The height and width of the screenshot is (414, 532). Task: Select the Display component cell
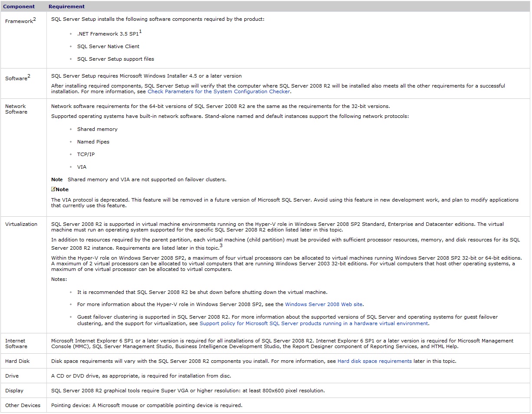[24, 391]
